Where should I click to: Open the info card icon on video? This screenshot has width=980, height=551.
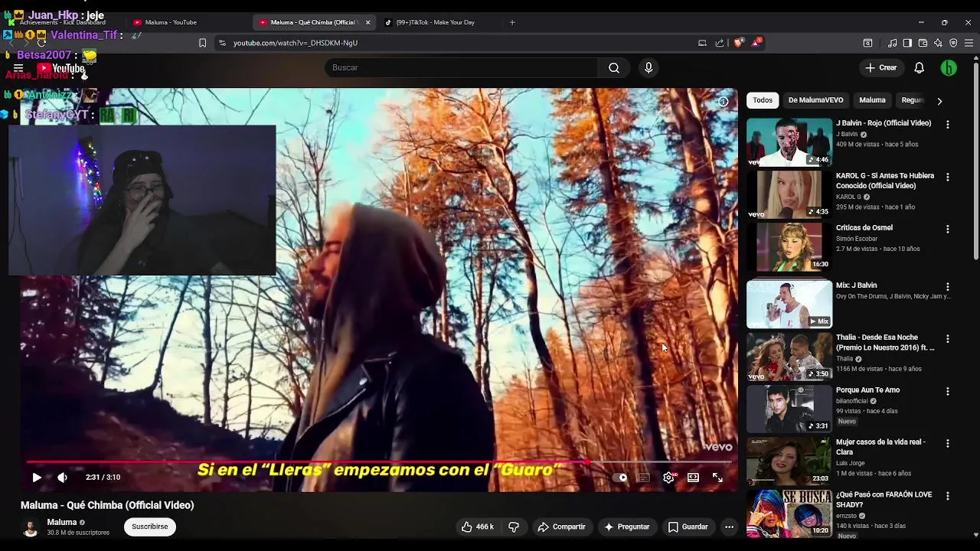[723, 101]
